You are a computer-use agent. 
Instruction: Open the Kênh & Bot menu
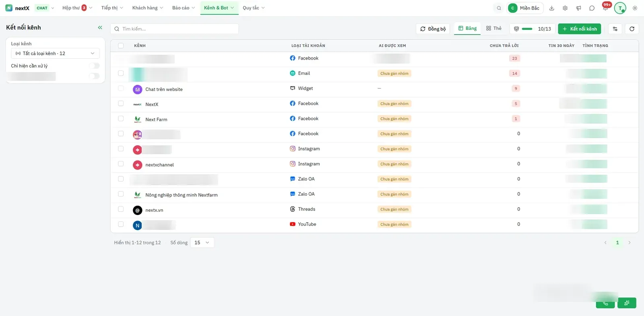coord(219,8)
